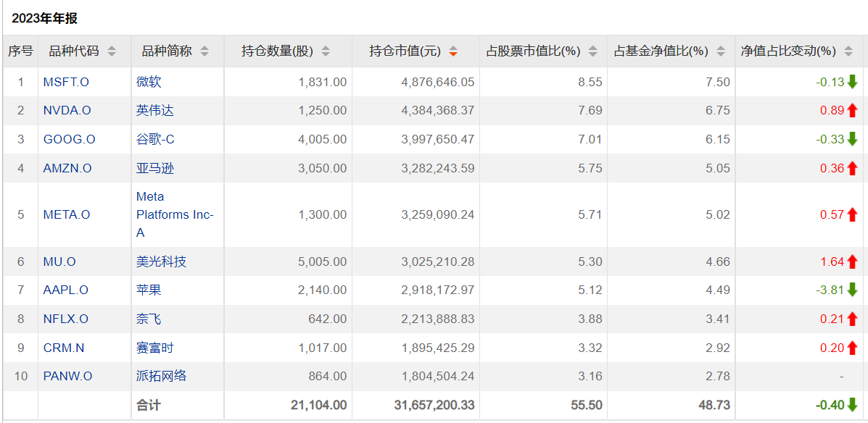
Task: Select the 2023年年报 report heading
Action: pyautogui.click(x=44, y=19)
